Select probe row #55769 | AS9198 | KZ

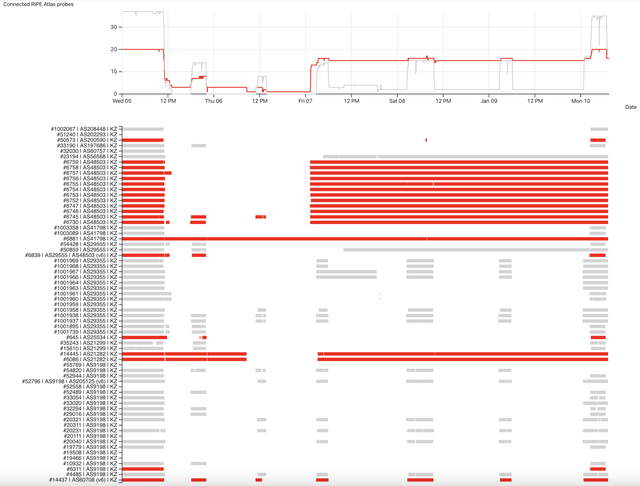point(90,365)
